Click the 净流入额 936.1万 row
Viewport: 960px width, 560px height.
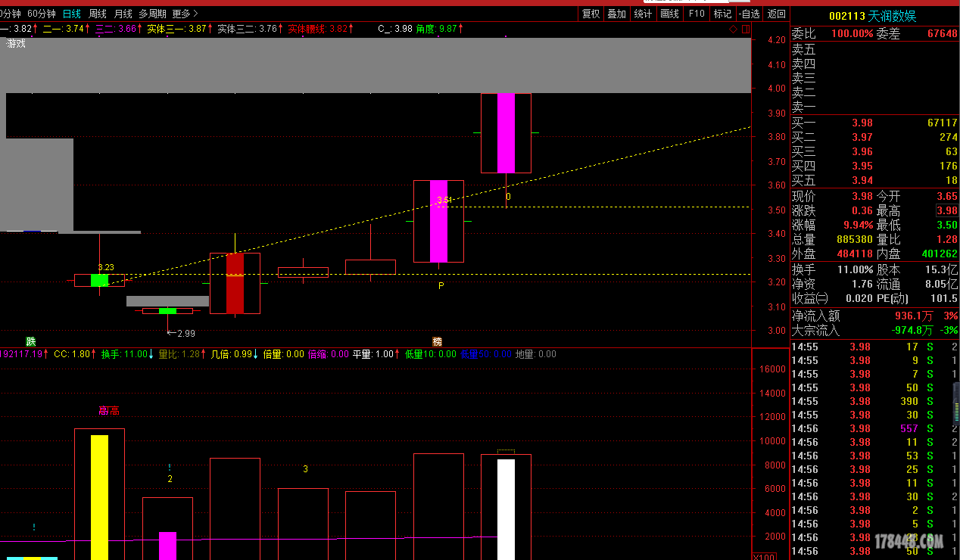coord(874,316)
